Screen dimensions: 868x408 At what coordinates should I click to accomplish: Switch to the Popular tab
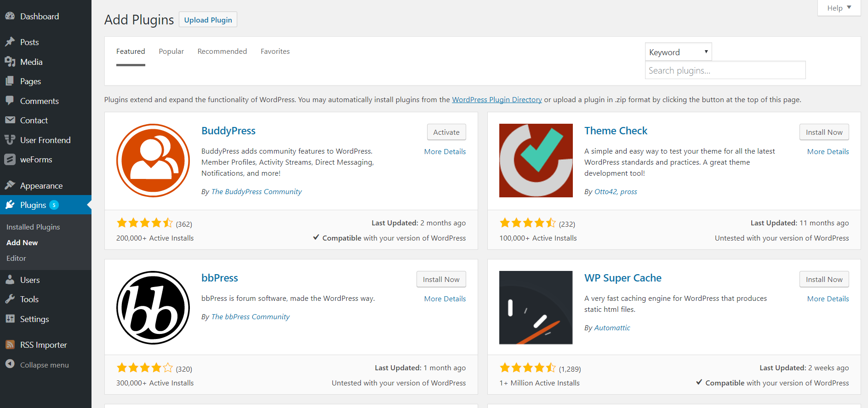pyautogui.click(x=171, y=52)
